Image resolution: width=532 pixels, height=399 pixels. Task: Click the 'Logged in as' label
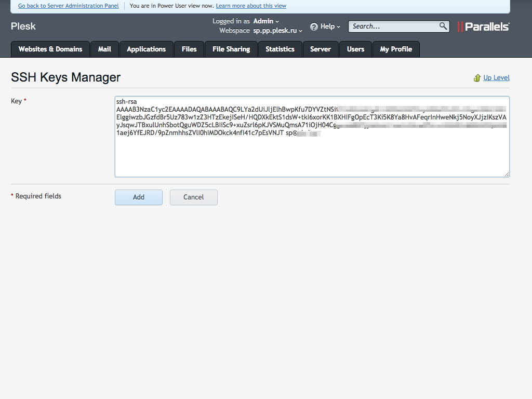231,21
